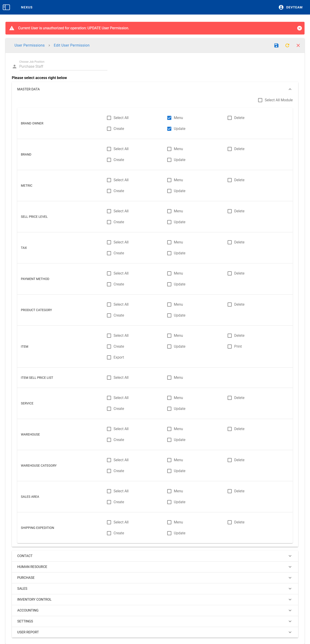
Task: Uncheck Menu for Brand Owner
Action: (x=169, y=118)
